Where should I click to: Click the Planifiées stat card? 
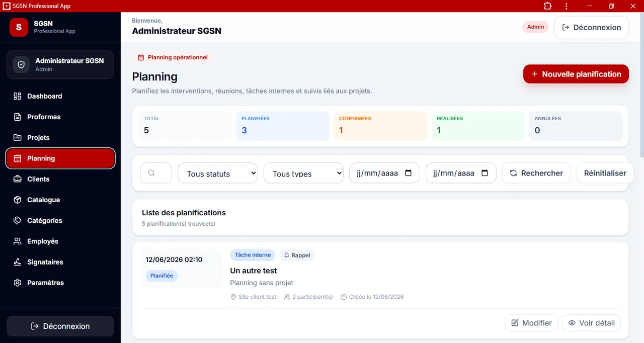[x=282, y=126]
